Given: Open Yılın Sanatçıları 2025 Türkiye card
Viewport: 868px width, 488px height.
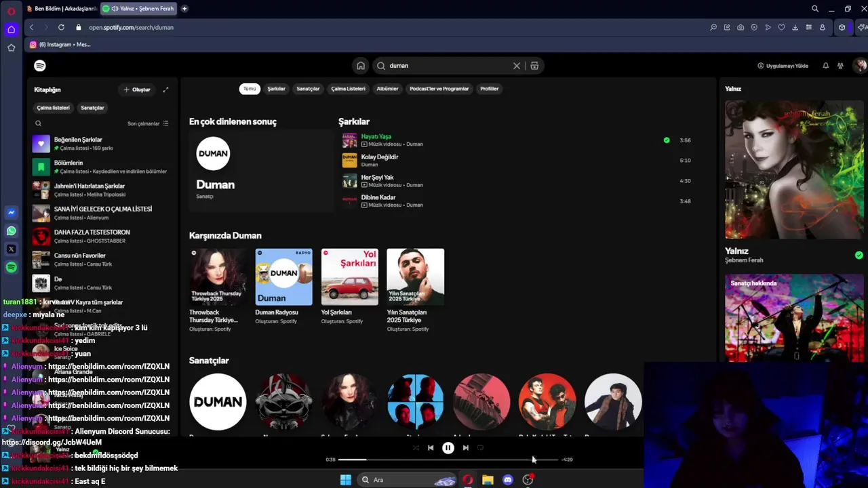Looking at the screenshot, I should tap(415, 290).
